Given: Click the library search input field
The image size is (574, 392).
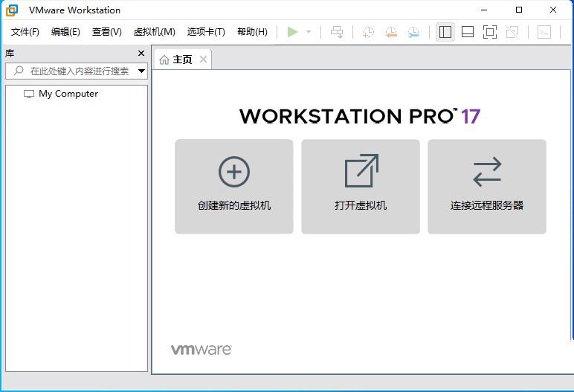Looking at the screenshot, I should 78,71.
